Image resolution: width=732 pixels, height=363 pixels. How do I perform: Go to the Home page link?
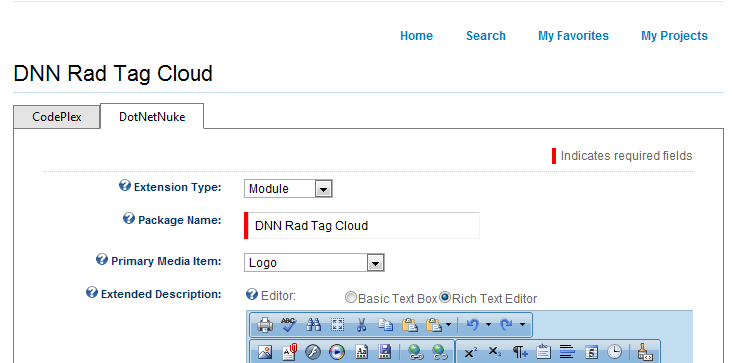click(x=416, y=36)
